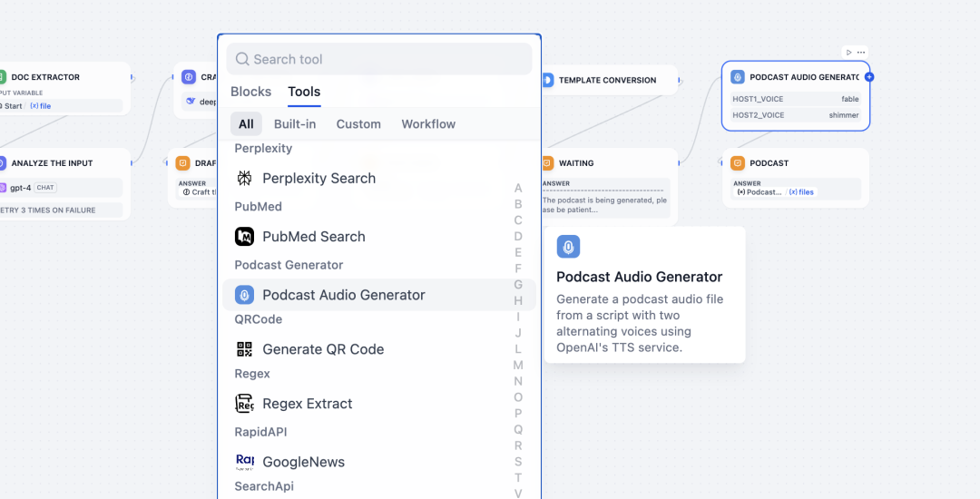Add the Regex Extract tool
The height and width of the screenshot is (499, 980).
pos(378,404)
